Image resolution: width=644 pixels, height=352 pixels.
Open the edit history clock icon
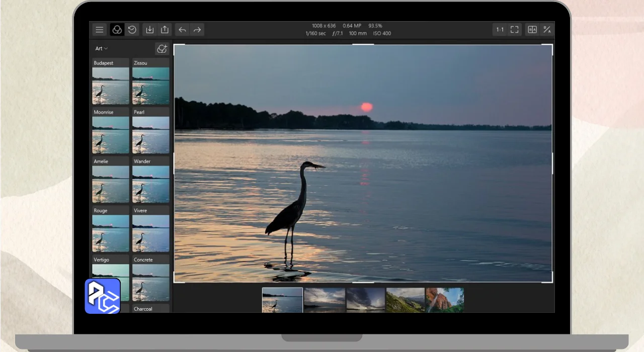click(132, 30)
